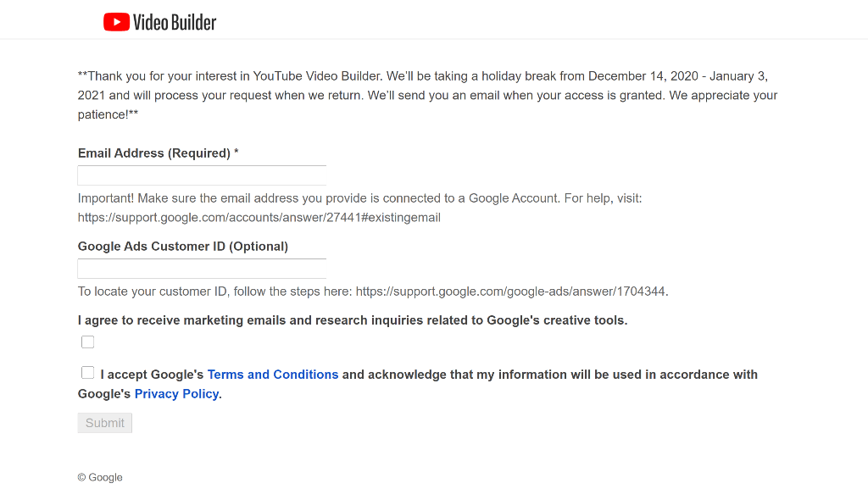
Task: Click the Video Builder header wordmark
Action: tap(175, 22)
